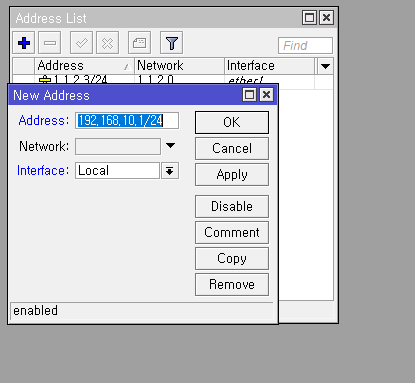
Task: Click the Copy button
Action: tap(232, 258)
